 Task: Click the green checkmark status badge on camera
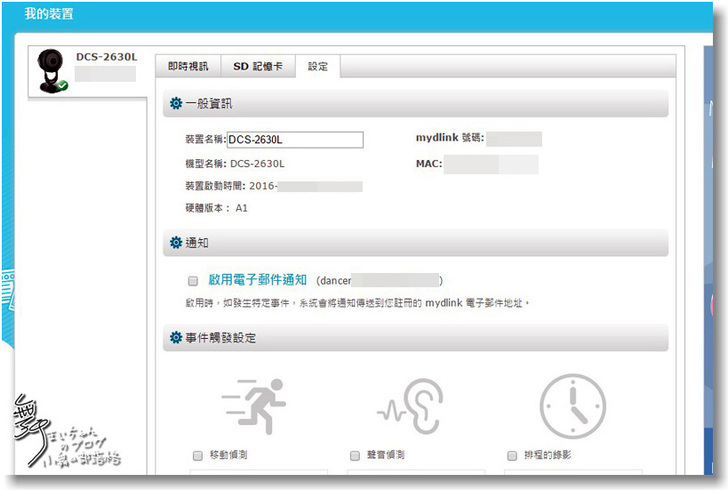(62, 86)
